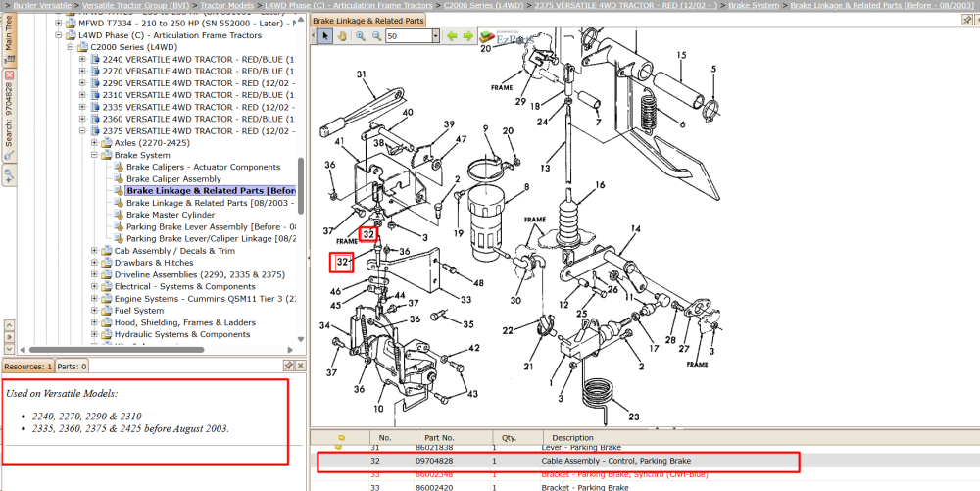Close the Search 9704828 side tab
Image resolution: width=980 pixels, height=491 pixels.
point(10,74)
